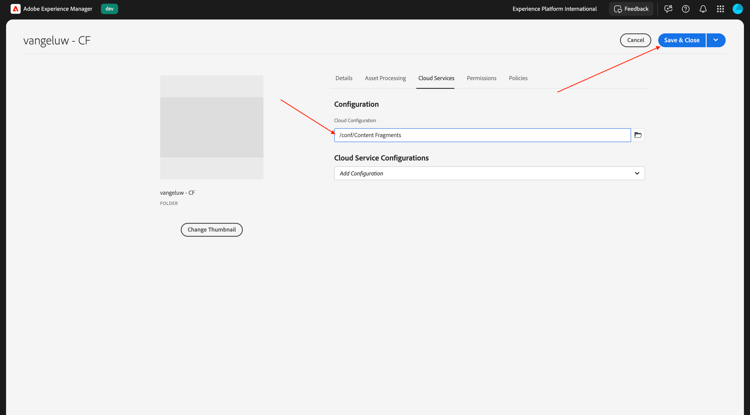Click the 'vangeluw - CF' page heading

(57, 40)
